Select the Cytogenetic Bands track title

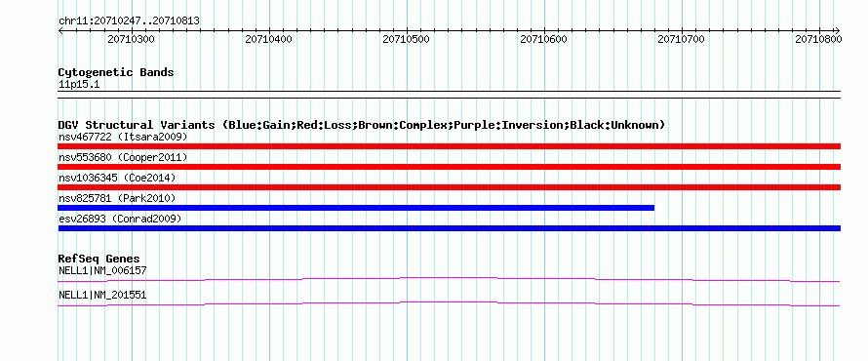(116, 72)
